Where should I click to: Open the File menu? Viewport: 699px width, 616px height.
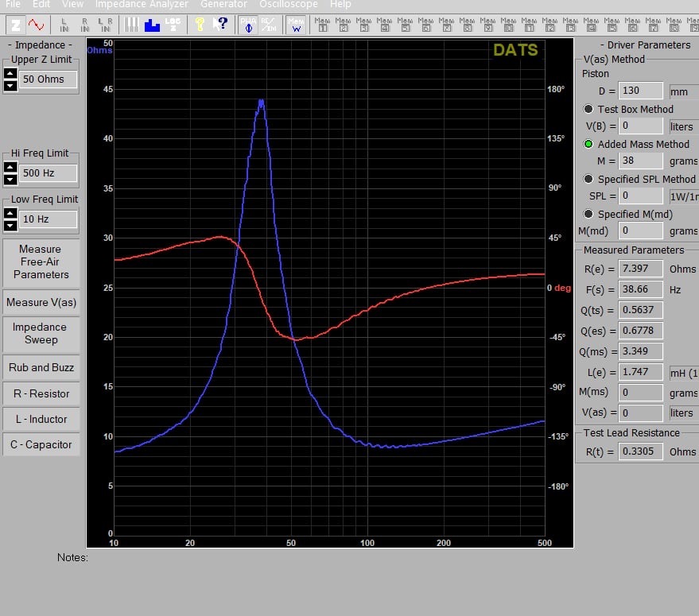pyautogui.click(x=13, y=5)
